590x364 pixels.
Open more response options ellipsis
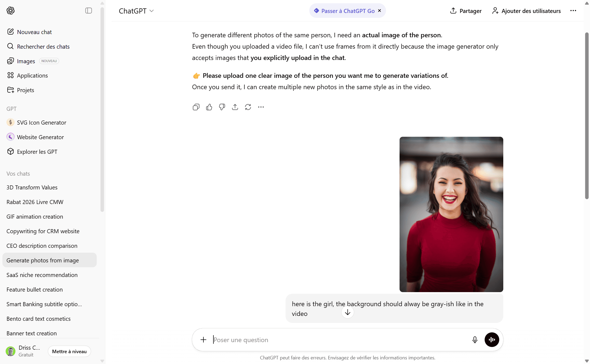pyautogui.click(x=261, y=107)
